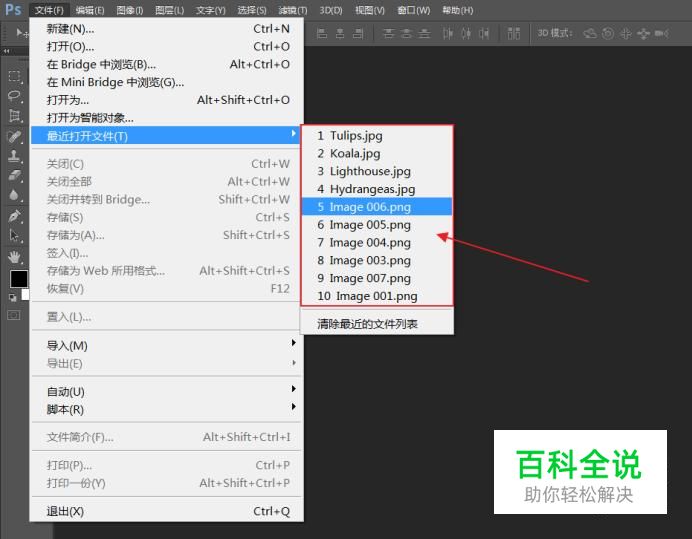Select the Lasso tool
The width and height of the screenshot is (692, 539).
click(14, 96)
